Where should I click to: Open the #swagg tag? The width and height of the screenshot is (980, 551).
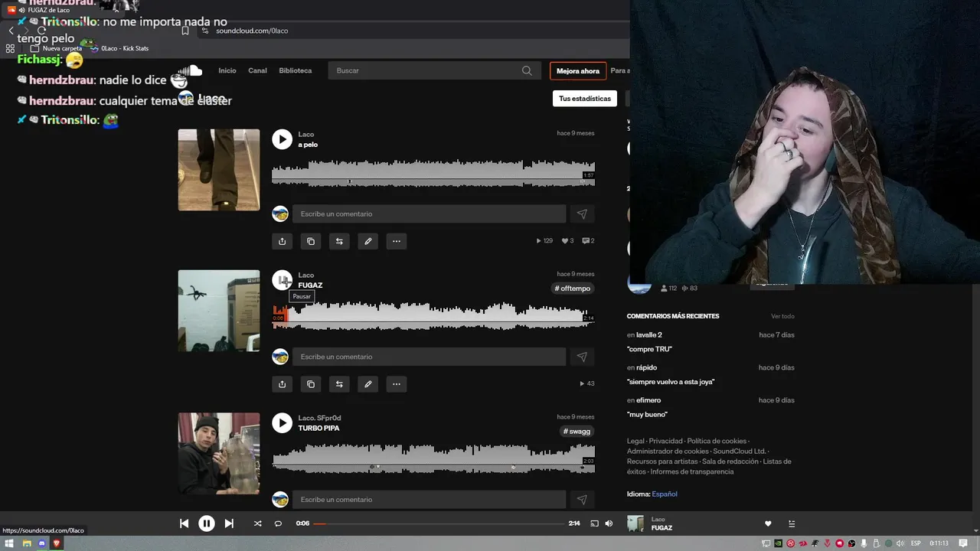coord(577,432)
